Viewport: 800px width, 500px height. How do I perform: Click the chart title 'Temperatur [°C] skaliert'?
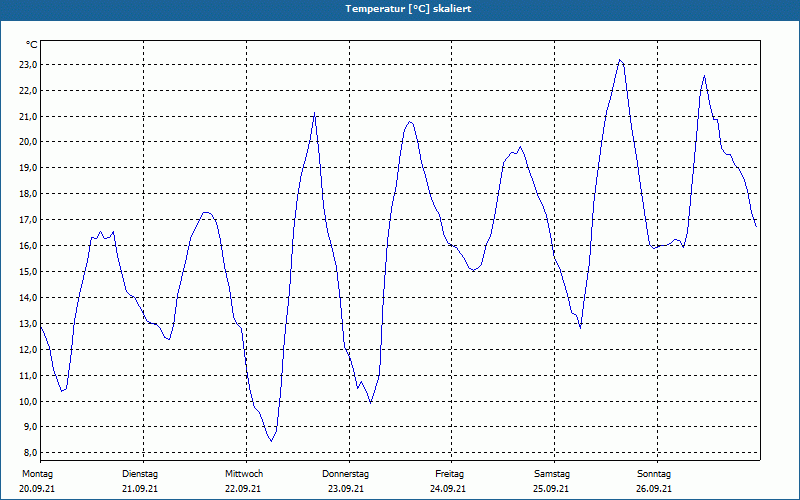(x=408, y=9)
